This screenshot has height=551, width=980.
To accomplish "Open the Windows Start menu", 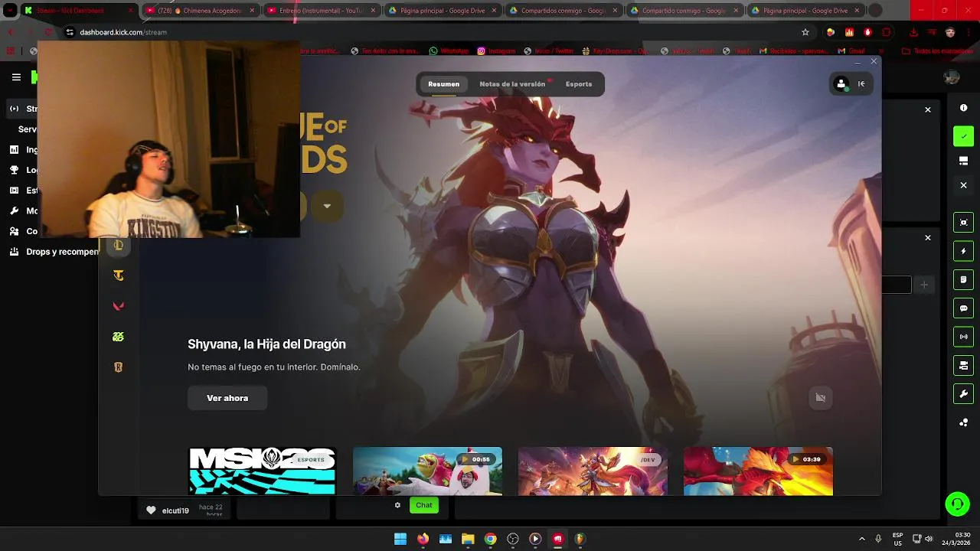I will [x=400, y=539].
